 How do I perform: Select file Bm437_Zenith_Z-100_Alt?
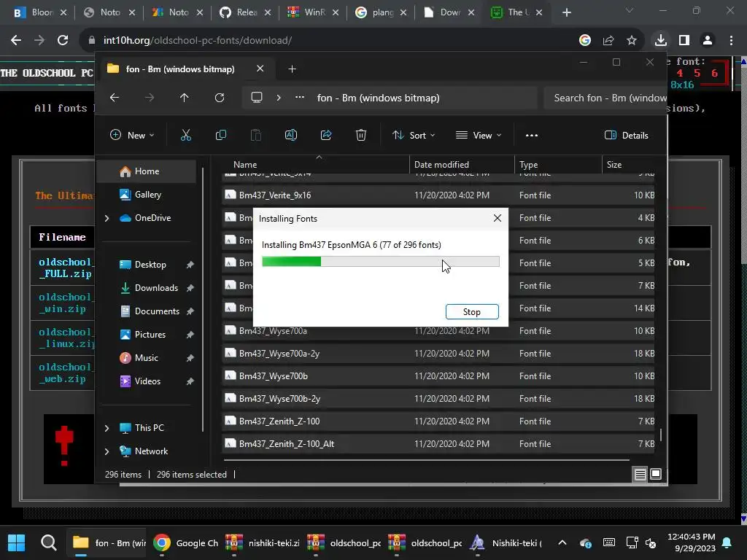pos(438,444)
